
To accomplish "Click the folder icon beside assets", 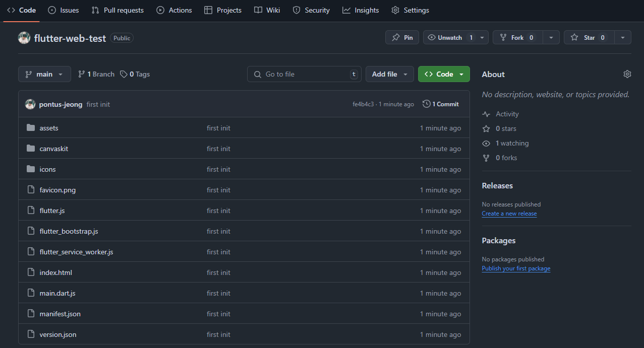I will [31, 128].
